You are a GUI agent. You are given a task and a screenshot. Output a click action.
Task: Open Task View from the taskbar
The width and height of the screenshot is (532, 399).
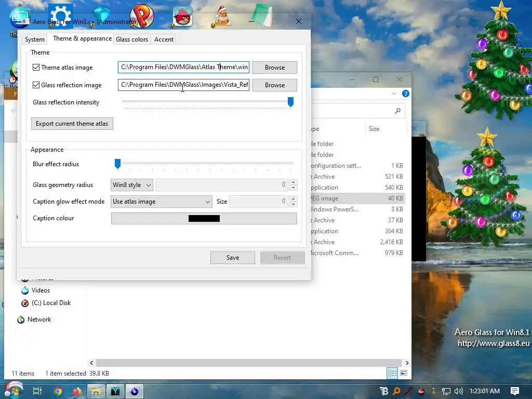[37, 391]
